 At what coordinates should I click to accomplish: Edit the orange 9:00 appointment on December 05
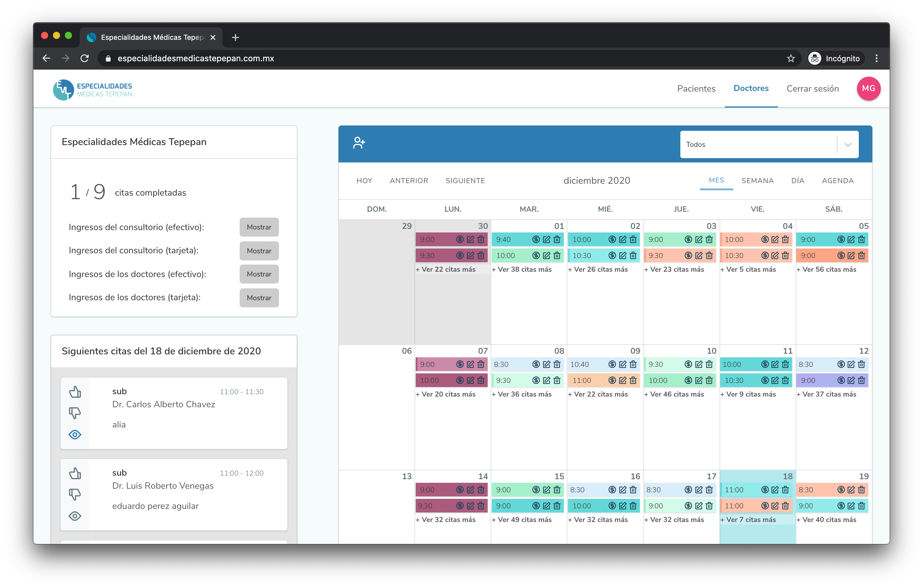pos(851,256)
